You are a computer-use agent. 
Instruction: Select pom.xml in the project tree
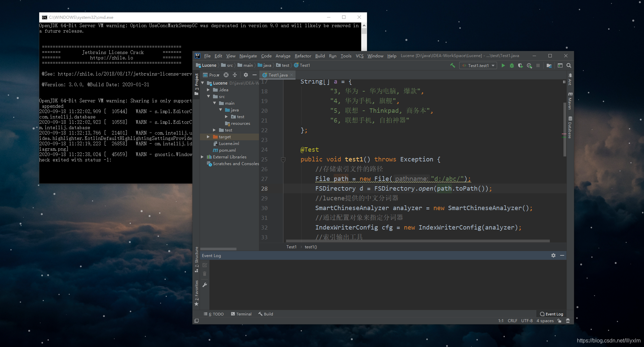[x=224, y=150]
